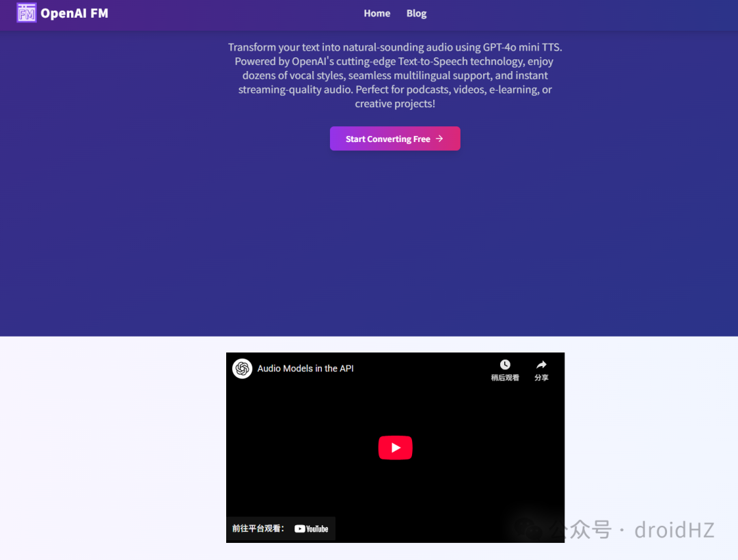Viewport: 738px width, 560px height.
Task: Open the Audio Models in the API title link
Action: pyautogui.click(x=305, y=369)
